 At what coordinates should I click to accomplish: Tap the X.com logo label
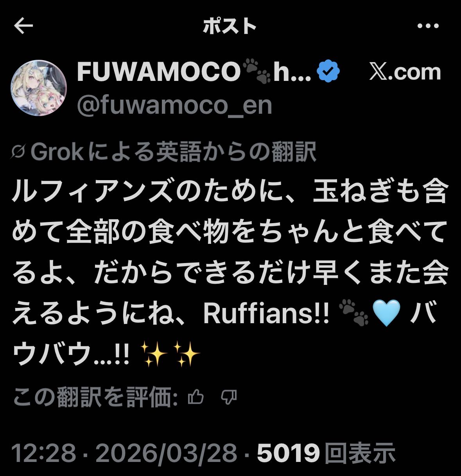(405, 72)
